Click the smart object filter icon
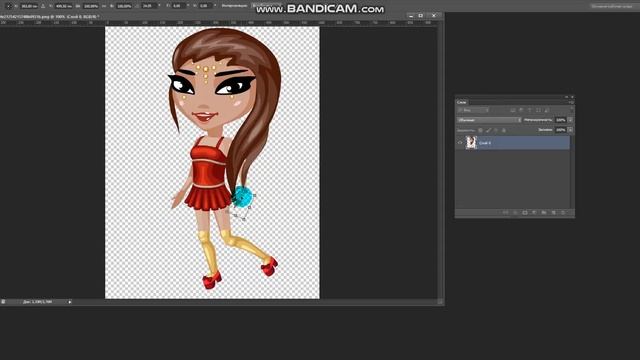 pyautogui.click(x=547, y=110)
